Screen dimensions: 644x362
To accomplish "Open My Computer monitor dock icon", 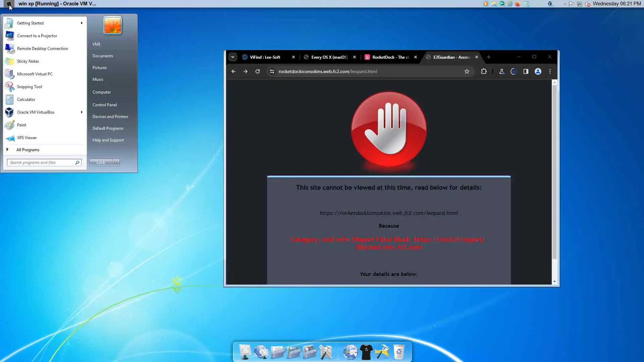I will (x=245, y=352).
